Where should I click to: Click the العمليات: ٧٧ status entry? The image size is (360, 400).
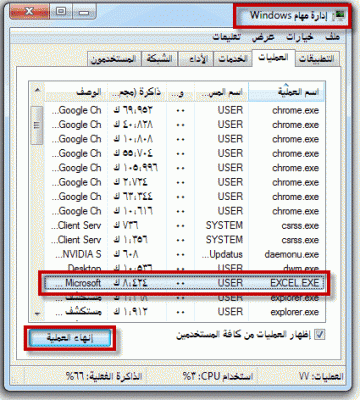pos(321,377)
